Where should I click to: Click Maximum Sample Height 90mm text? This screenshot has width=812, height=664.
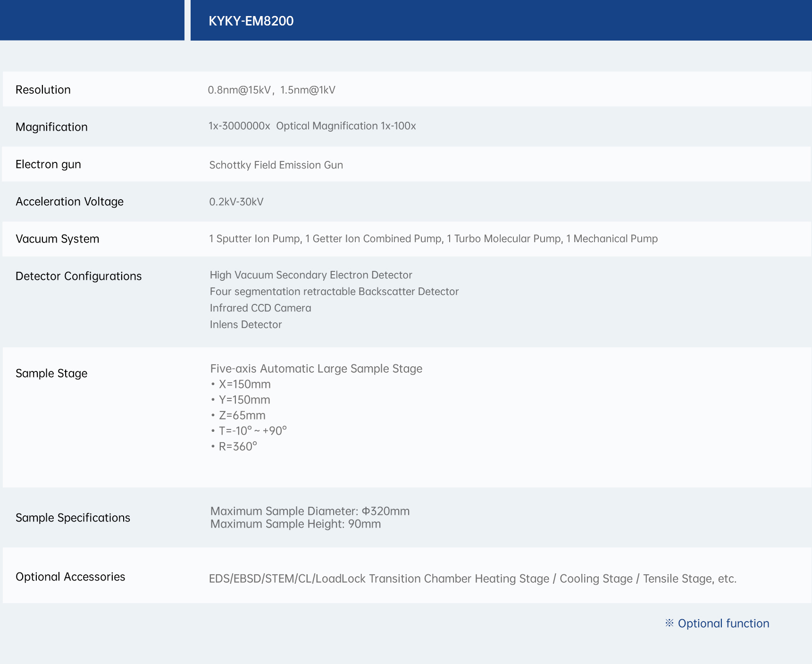pyautogui.click(x=295, y=524)
